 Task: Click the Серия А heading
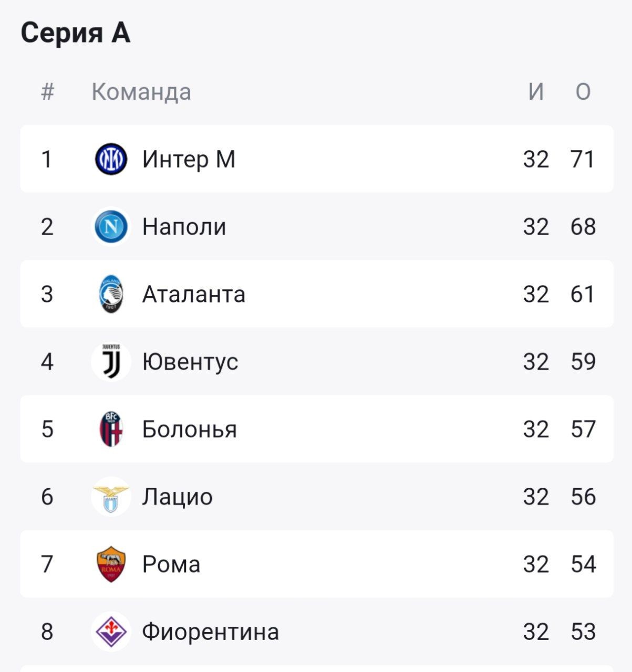[75, 33]
